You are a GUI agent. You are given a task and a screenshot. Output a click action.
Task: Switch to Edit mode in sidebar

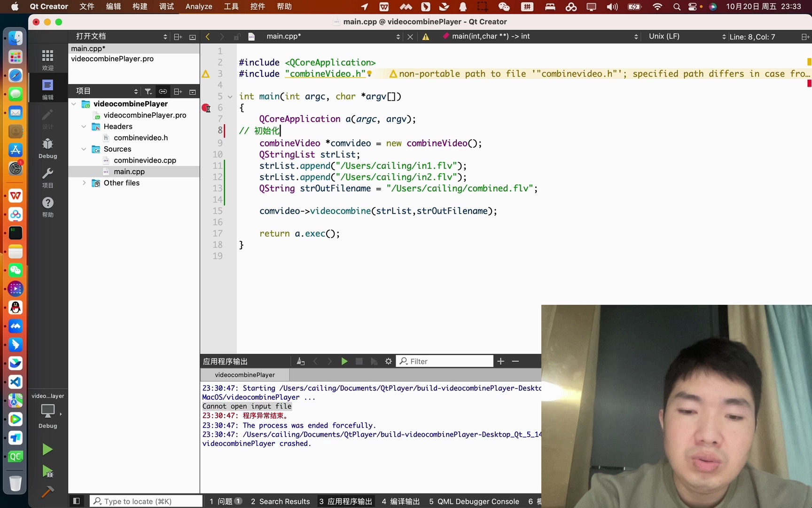(x=47, y=89)
